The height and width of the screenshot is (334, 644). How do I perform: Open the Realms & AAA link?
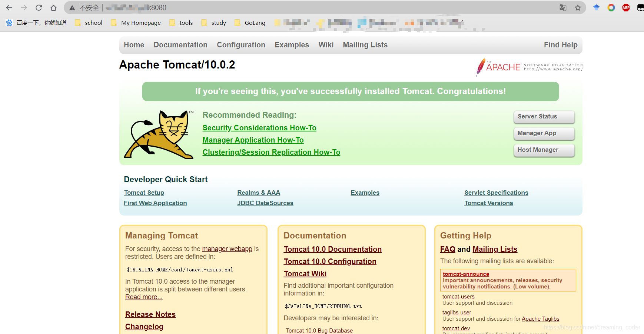tap(259, 193)
